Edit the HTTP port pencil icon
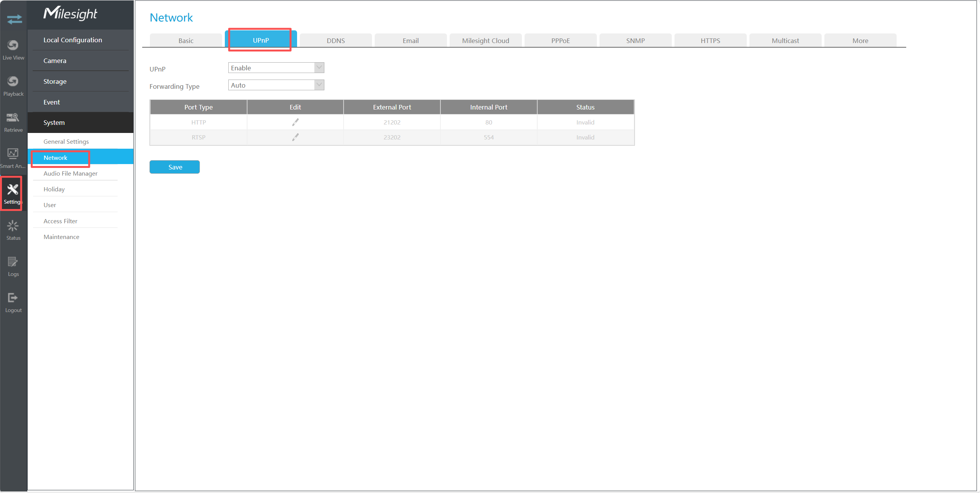980x493 pixels. [x=295, y=122]
